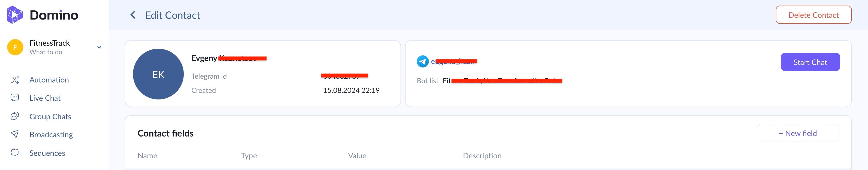Expand the FitnessTrack workspace dropdown chevron

(x=99, y=47)
